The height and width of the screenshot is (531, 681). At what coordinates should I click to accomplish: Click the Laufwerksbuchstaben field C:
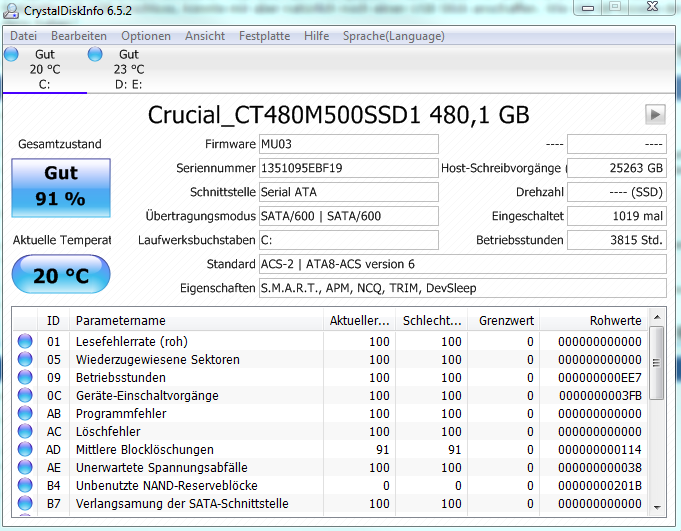[349, 240]
